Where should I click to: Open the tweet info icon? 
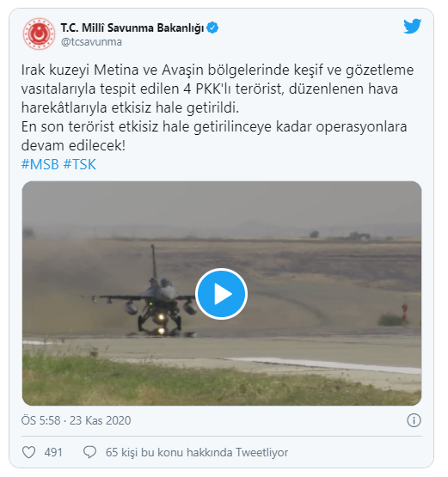[x=414, y=420]
